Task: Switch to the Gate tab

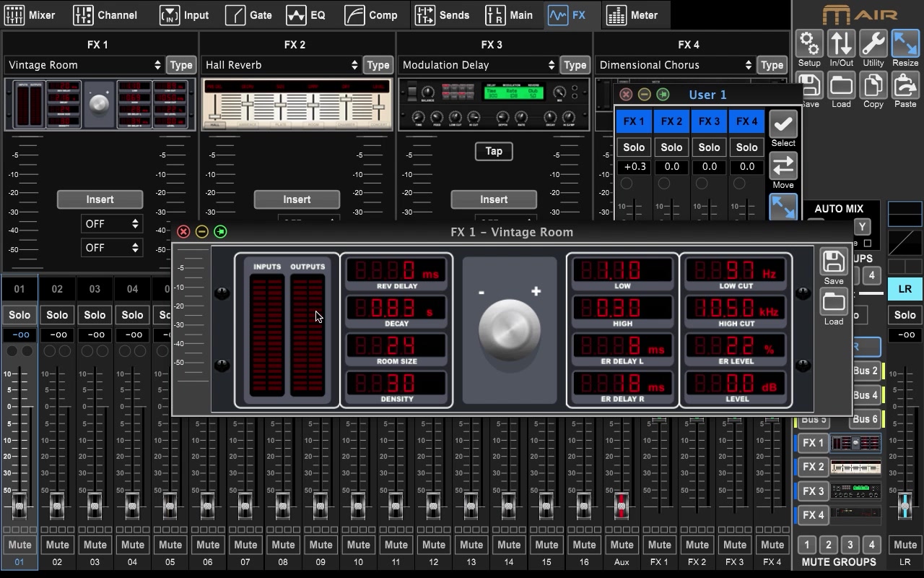Action: [x=249, y=14]
